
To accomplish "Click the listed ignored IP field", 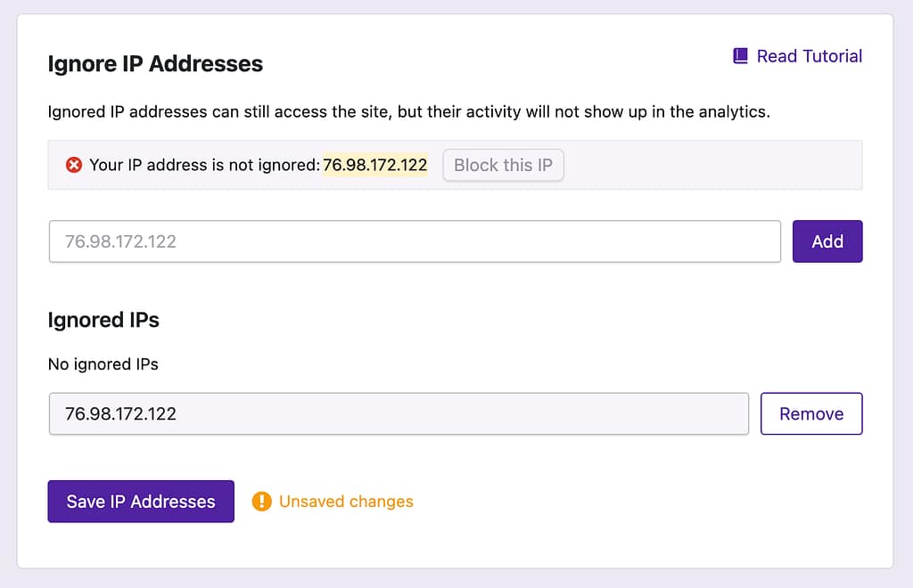I will (x=399, y=413).
